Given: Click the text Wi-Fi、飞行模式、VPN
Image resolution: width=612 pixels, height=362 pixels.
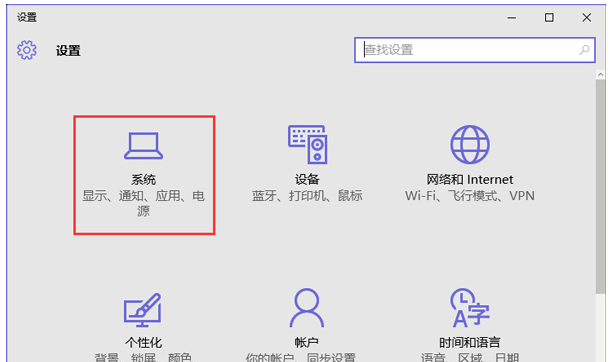Looking at the screenshot, I should tap(470, 196).
